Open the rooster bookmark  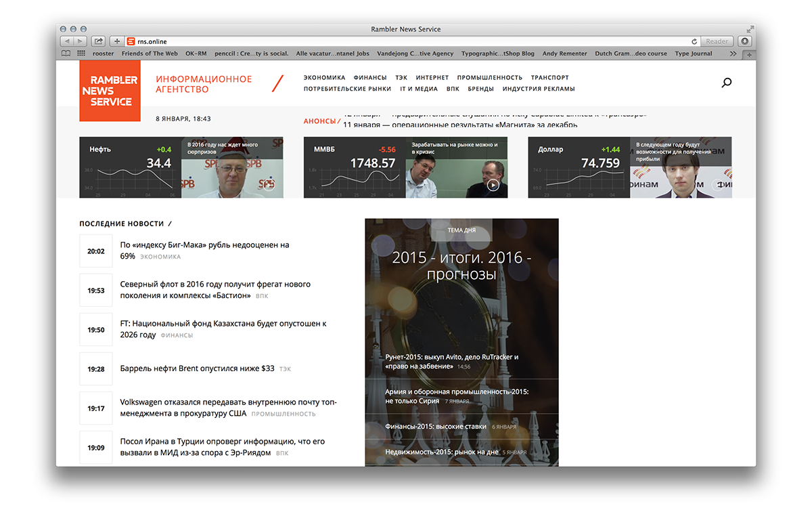point(103,54)
